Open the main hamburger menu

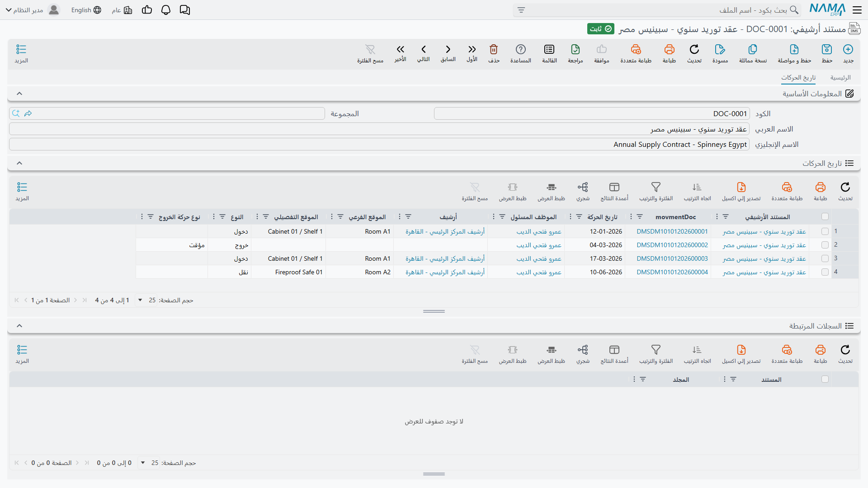[x=857, y=10]
